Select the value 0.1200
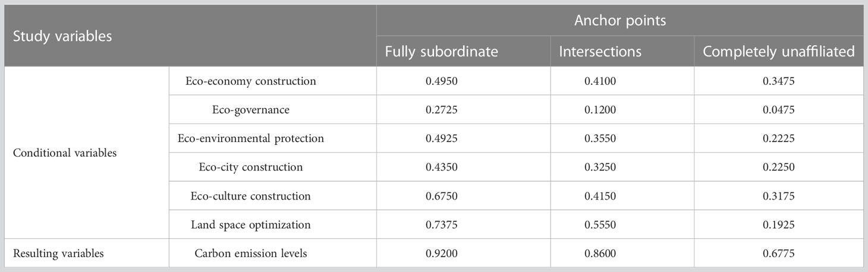The height and width of the screenshot is (272, 868). [597, 109]
